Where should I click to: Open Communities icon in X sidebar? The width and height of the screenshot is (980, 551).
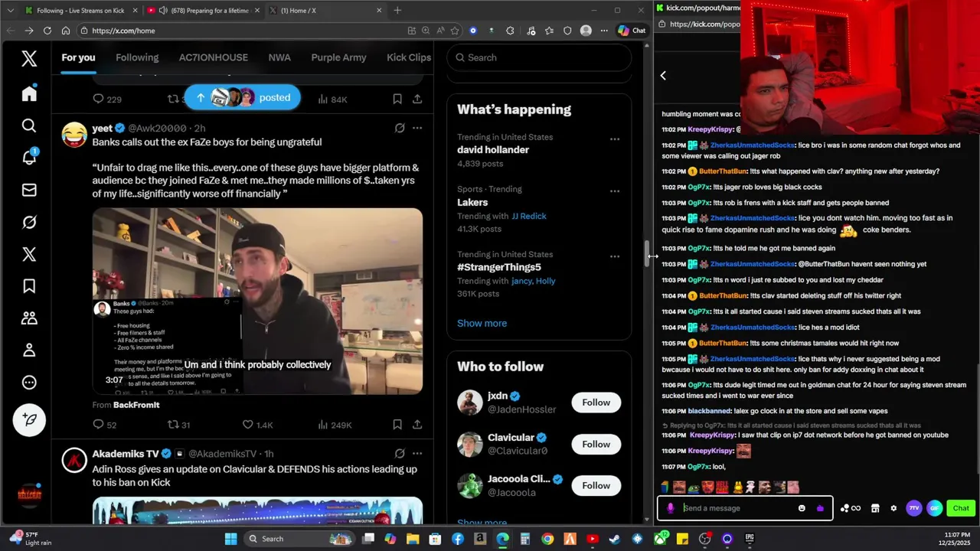(29, 318)
